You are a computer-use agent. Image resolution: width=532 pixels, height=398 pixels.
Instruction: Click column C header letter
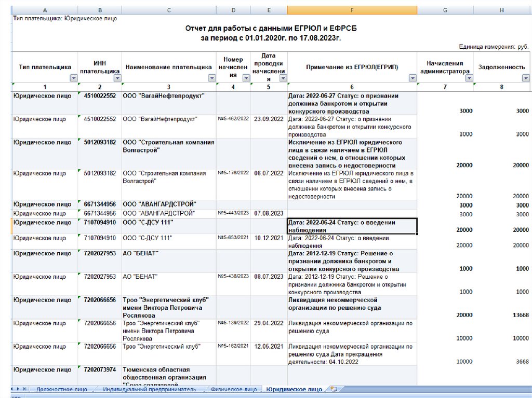(x=169, y=10)
